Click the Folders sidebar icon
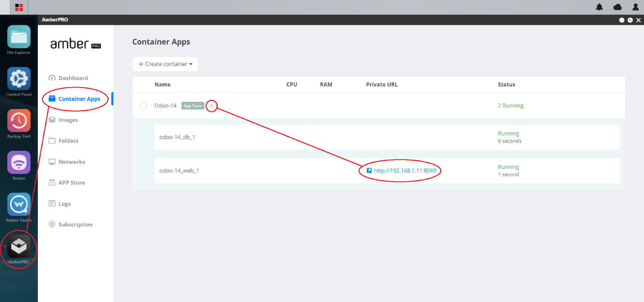Image resolution: width=644 pixels, height=302 pixels. pos(52,141)
